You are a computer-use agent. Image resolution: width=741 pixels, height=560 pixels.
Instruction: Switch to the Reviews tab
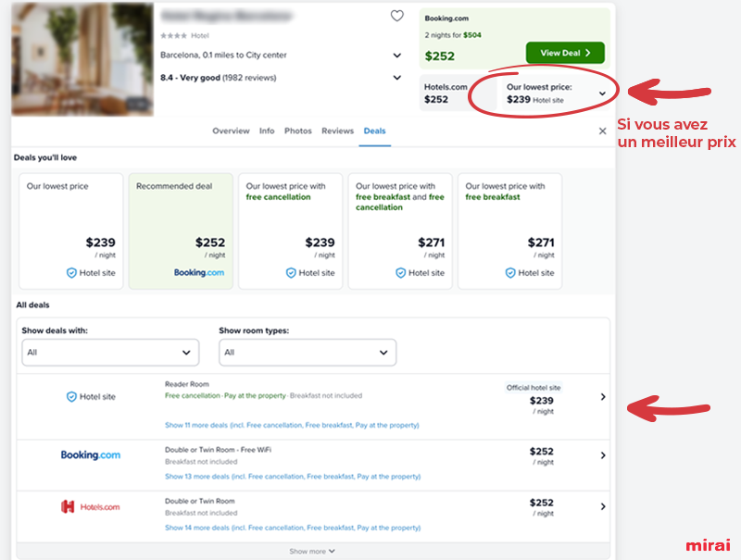pyautogui.click(x=336, y=131)
